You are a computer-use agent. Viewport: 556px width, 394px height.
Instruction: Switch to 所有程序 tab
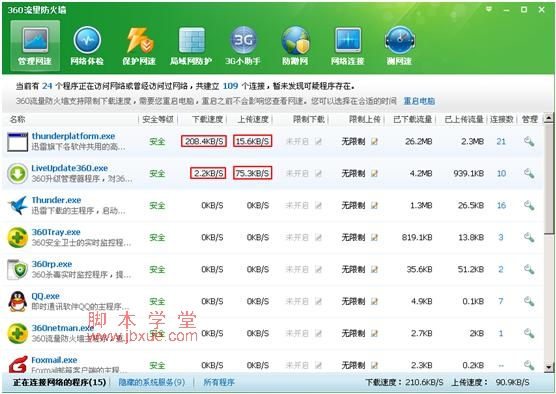pyautogui.click(x=219, y=382)
